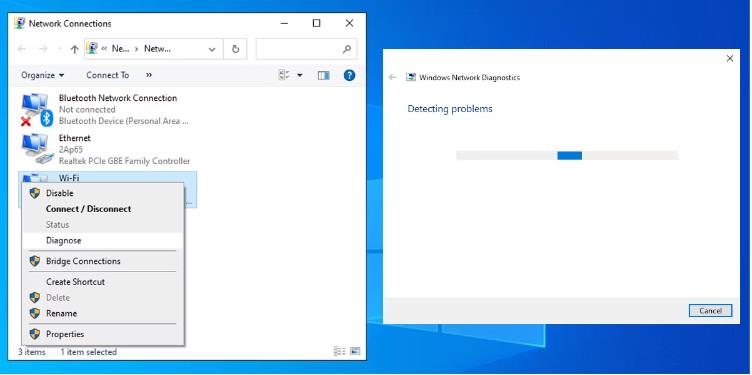The image size is (752, 375).
Task: Click the search magnifier icon
Action: (x=347, y=49)
